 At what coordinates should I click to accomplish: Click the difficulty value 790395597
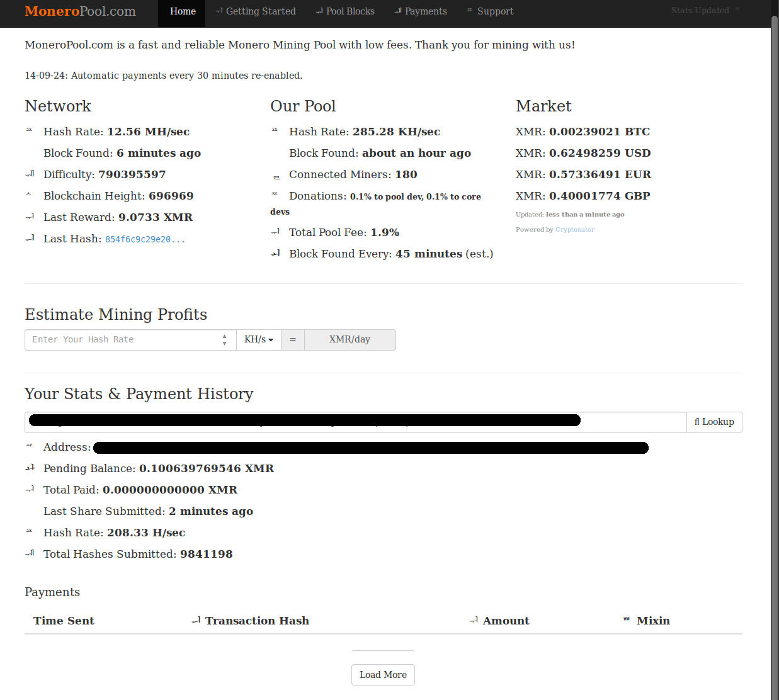(132, 174)
